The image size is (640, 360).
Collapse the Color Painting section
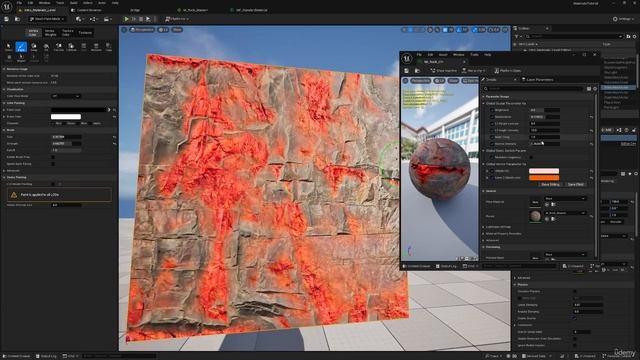[x=4, y=103]
